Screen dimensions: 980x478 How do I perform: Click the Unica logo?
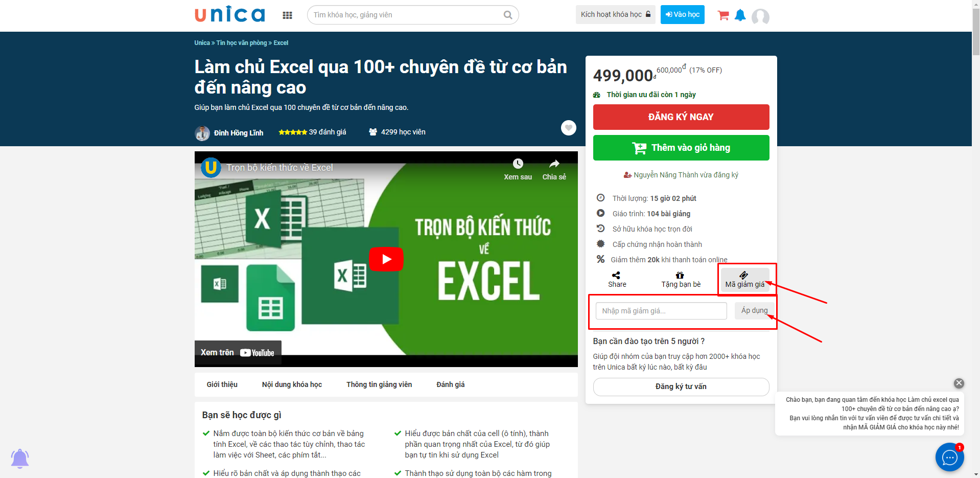229,14
